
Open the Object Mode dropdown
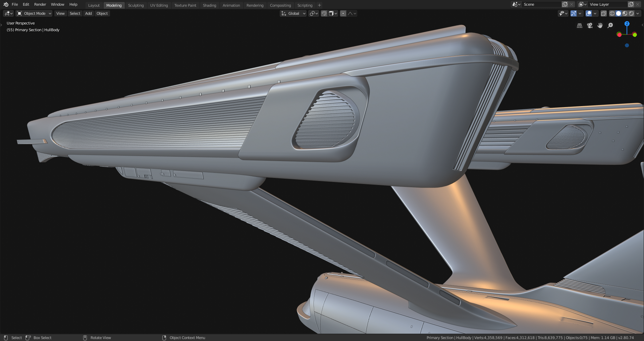coord(34,13)
